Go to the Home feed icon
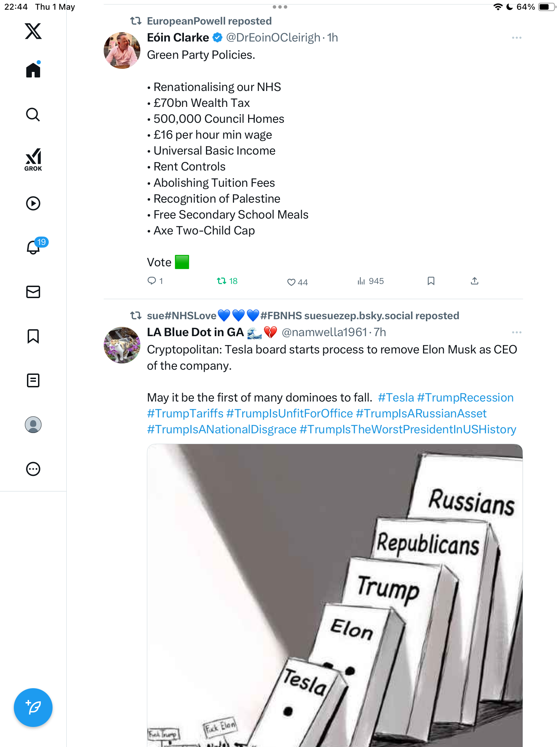 click(x=33, y=70)
